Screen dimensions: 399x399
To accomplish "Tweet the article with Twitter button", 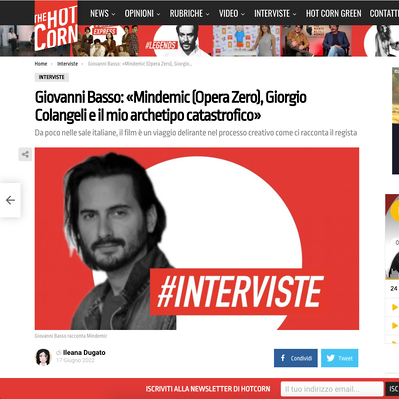I will coord(340,358).
